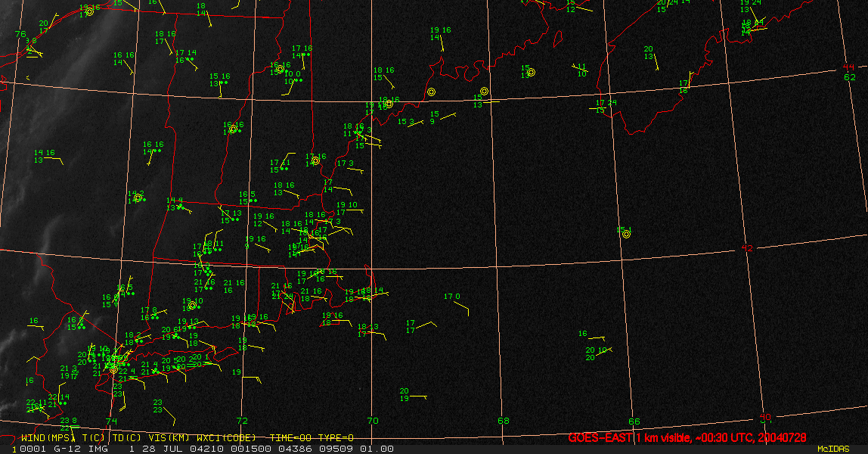The image size is (868, 454).
Task: Click the green 68 longitude label
Action: [x=504, y=421]
